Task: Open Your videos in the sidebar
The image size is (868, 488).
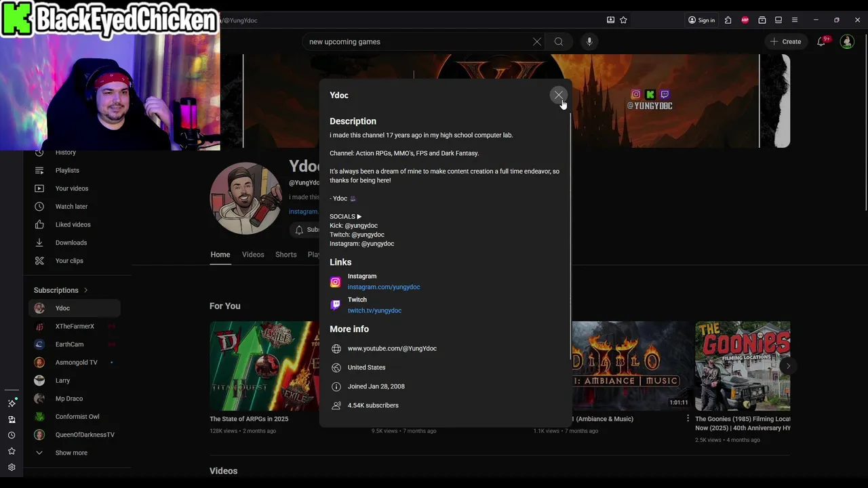Action: coord(75,188)
